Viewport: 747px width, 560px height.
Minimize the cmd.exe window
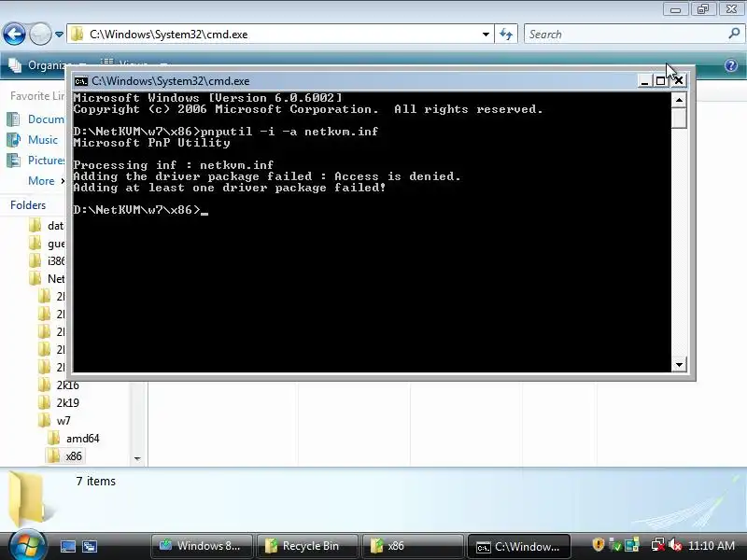[x=644, y=81]
